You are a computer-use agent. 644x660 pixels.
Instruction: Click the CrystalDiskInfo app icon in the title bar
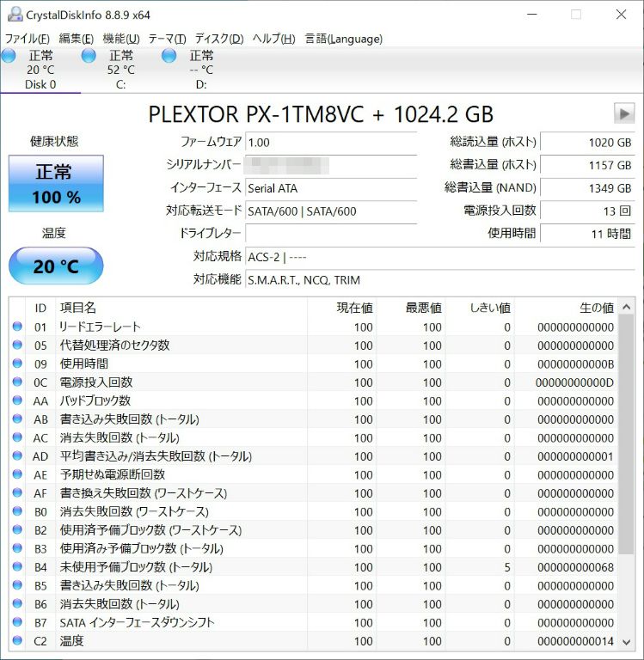[x=15, y=15]
